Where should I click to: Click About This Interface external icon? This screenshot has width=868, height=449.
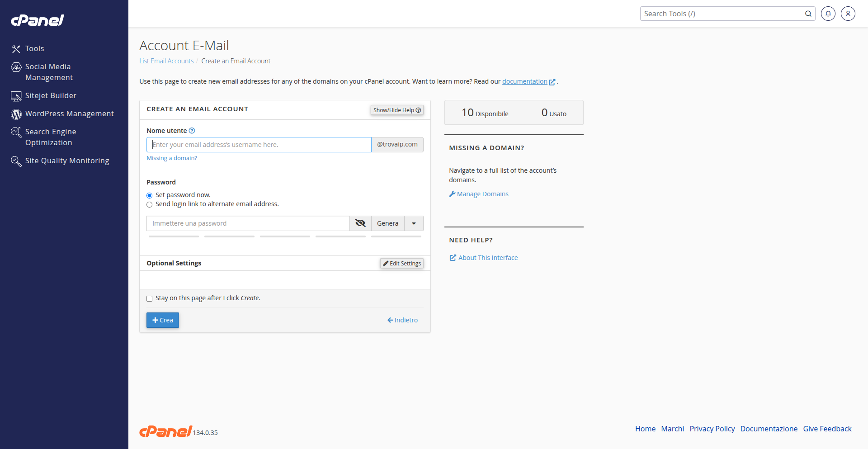(x=453, y=258)
